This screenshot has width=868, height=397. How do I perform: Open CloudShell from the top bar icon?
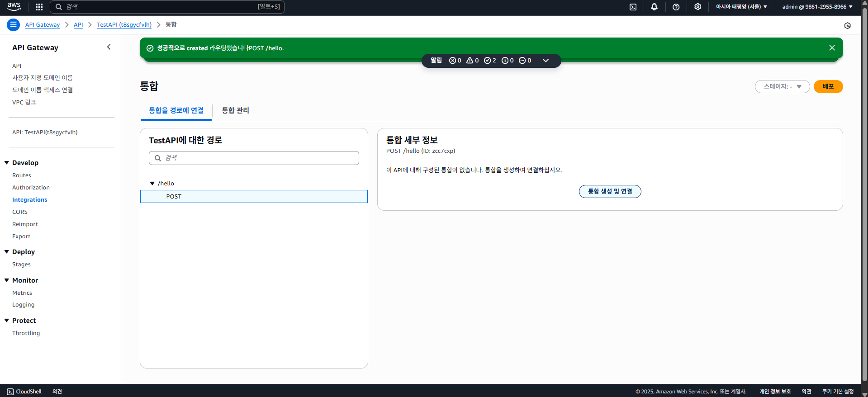[633, 7]
